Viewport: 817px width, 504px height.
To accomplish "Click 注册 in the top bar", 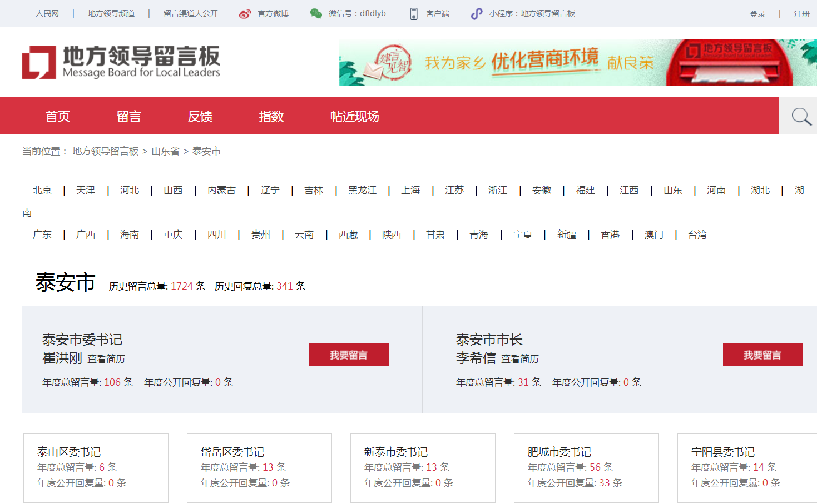I will click(801, 14).
